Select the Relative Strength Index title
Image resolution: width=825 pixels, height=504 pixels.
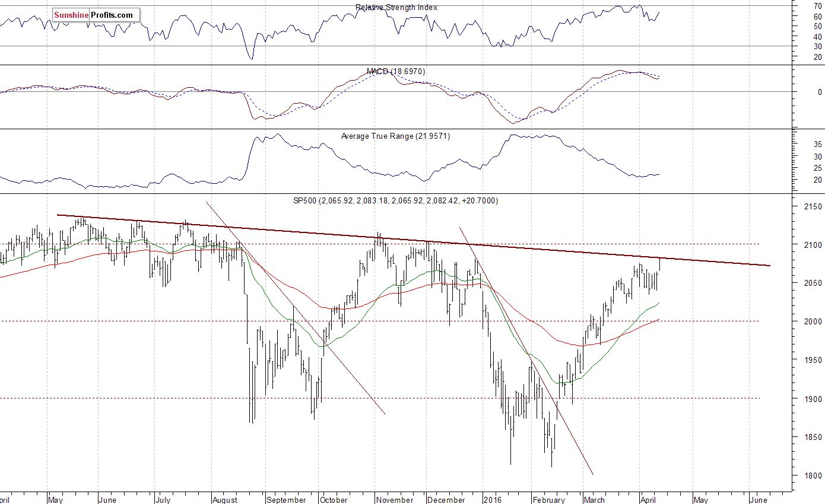click(396, 7)
